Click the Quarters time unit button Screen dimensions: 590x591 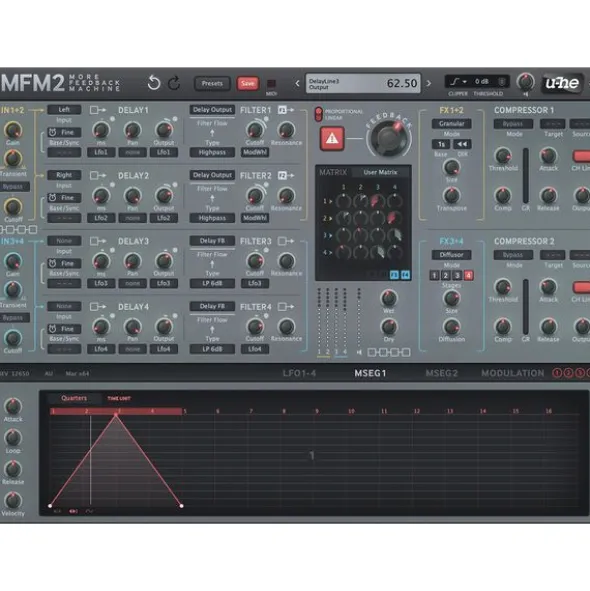coord(74,398)
